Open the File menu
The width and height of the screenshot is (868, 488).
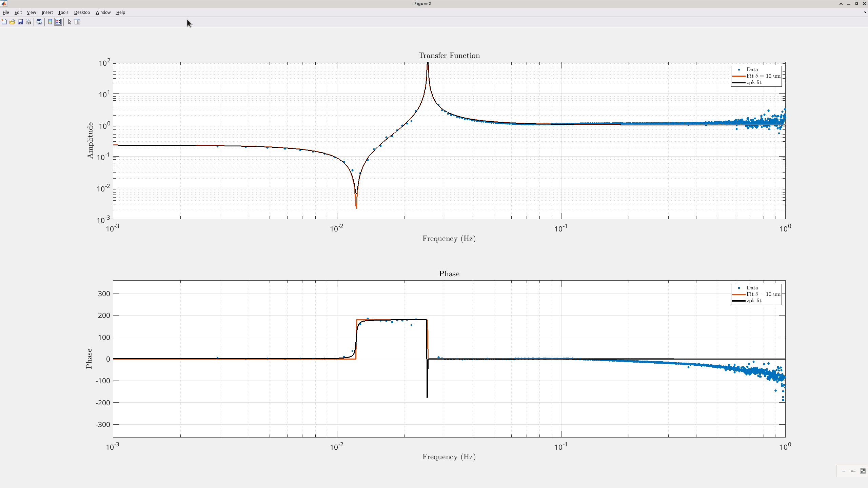tap(6, 13)
